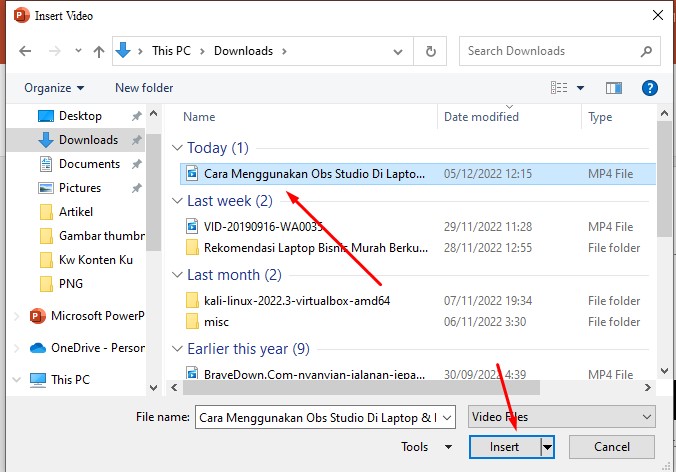Screen dimensions: 676x472
Task: Go back with the left arrow button
Action: pyautogui.click(x=25, y=51)
